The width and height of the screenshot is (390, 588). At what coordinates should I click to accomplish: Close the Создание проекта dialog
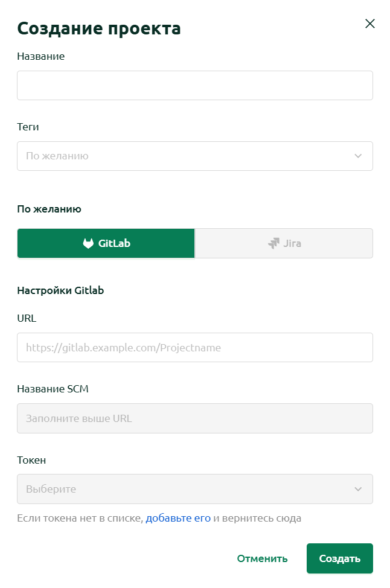369,24
